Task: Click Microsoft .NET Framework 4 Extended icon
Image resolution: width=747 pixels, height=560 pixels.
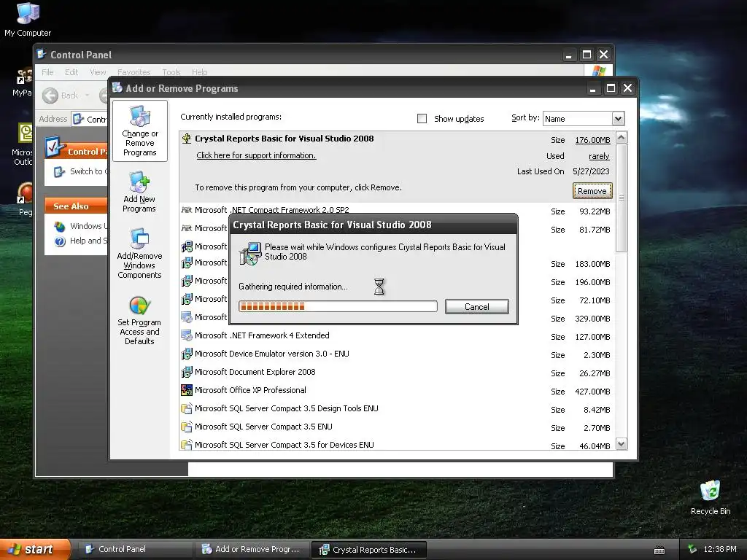Action: click(187, 335)
